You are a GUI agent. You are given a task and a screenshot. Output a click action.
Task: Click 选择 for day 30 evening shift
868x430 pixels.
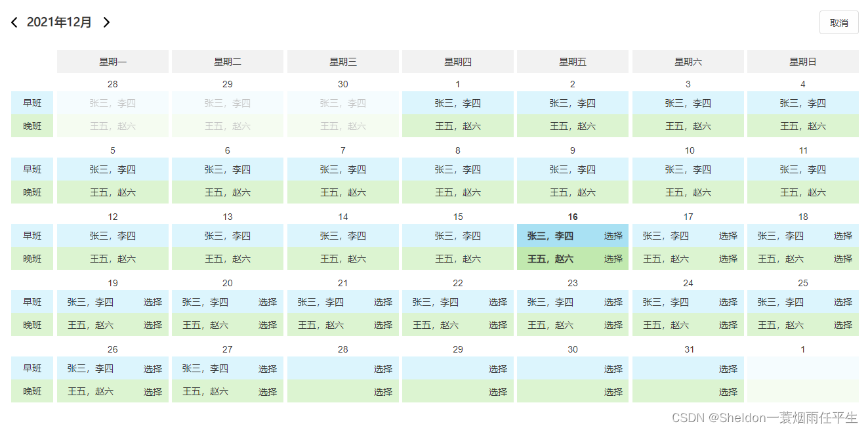coord(613,392)
